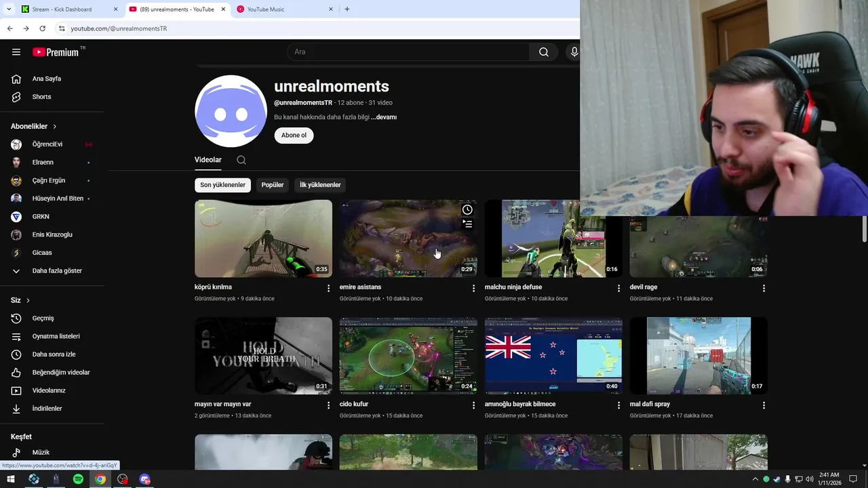Open Spotify from the taskbar

pos(78,479)
